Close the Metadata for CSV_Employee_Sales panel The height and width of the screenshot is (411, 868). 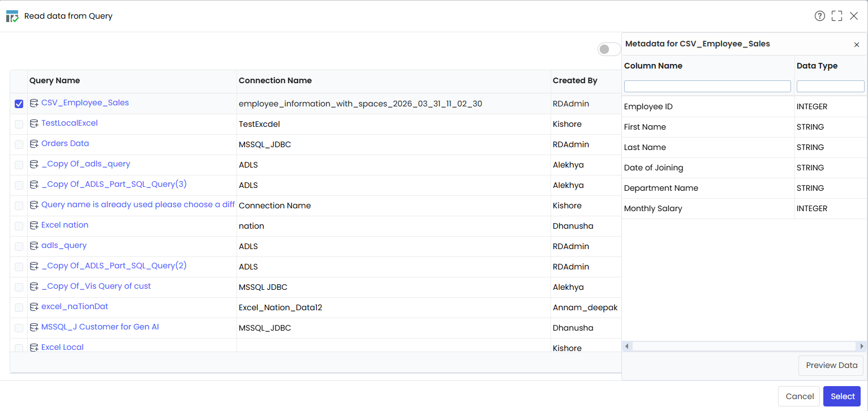click(x=857, y=45)
